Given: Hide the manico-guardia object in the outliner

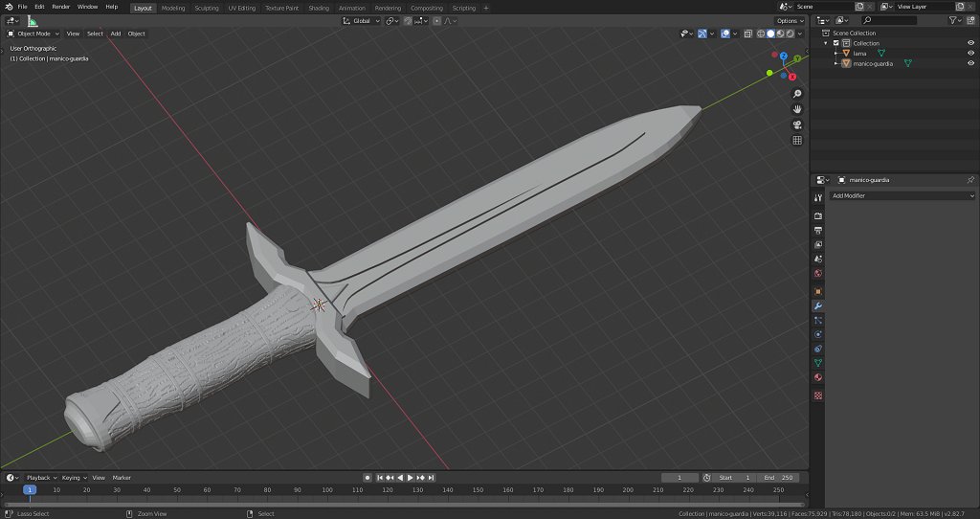Looking at the screenshot, I should tap(971, 63).
